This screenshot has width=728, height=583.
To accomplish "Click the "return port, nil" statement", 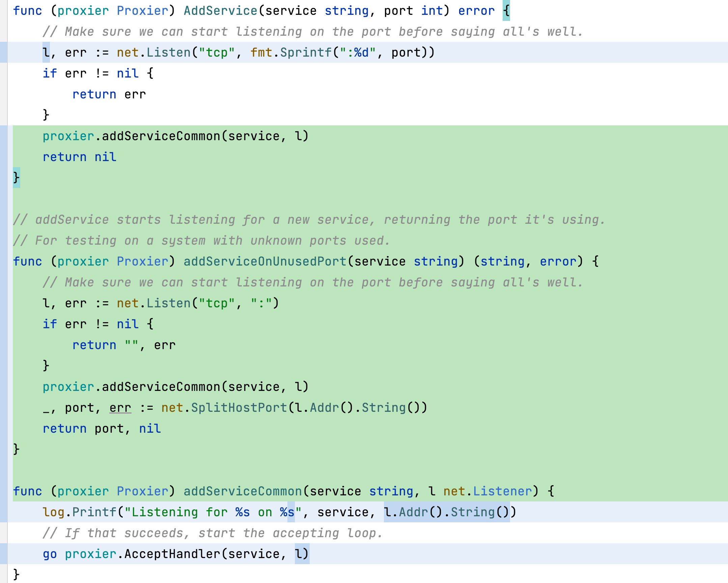I will pyautogui.click(x=101, y=429).
